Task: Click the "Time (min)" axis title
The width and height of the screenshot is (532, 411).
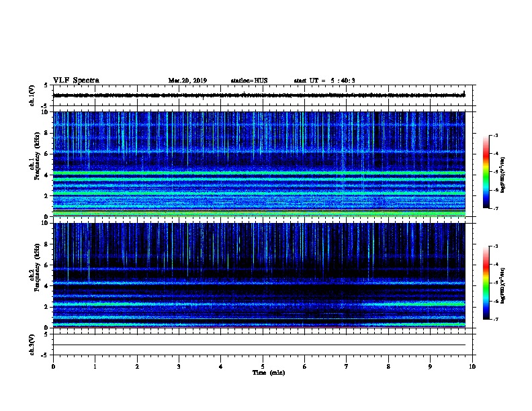Action: (269, 373)
